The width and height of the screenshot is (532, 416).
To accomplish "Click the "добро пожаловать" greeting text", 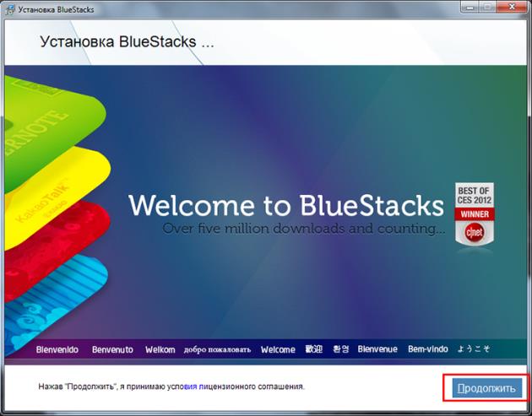I will coord(217,349).
